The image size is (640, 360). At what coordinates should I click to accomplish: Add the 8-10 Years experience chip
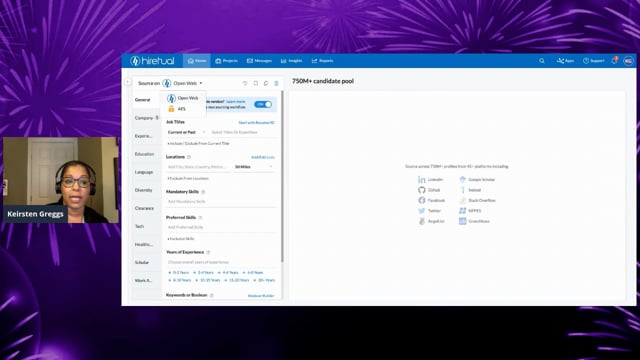tap(180, 280)
